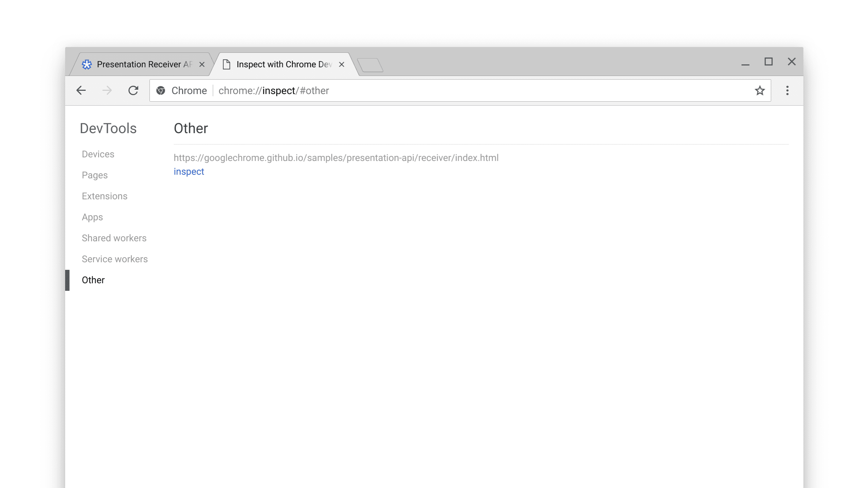This screenshot has height=488, width=868.
Task: Select the Shared workers section in DevTools
Action: (114, 238)
